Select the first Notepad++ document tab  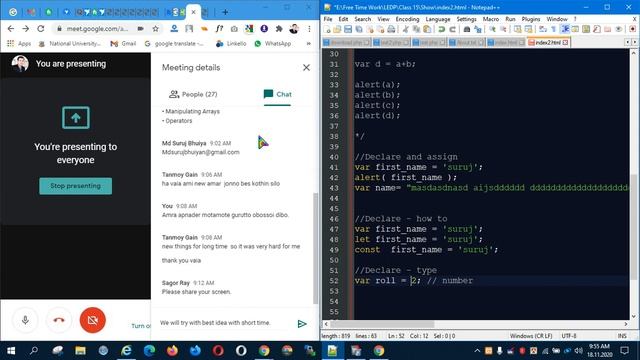point(346,42)
